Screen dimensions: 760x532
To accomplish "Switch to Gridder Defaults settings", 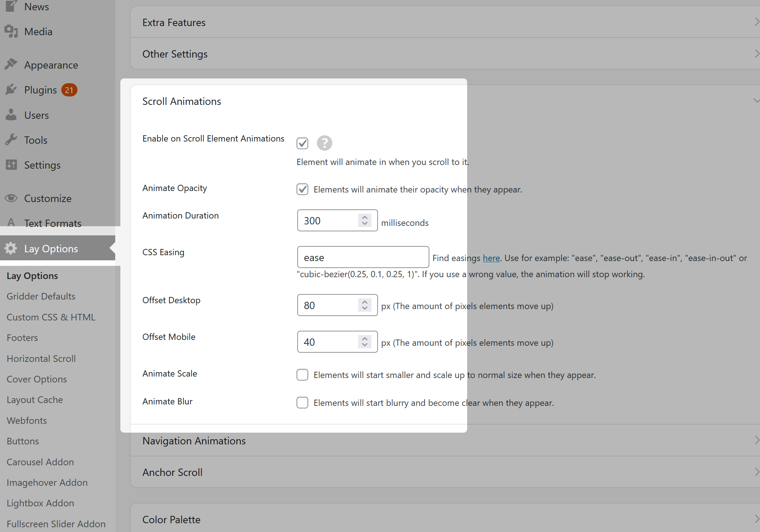I will 41,296.
